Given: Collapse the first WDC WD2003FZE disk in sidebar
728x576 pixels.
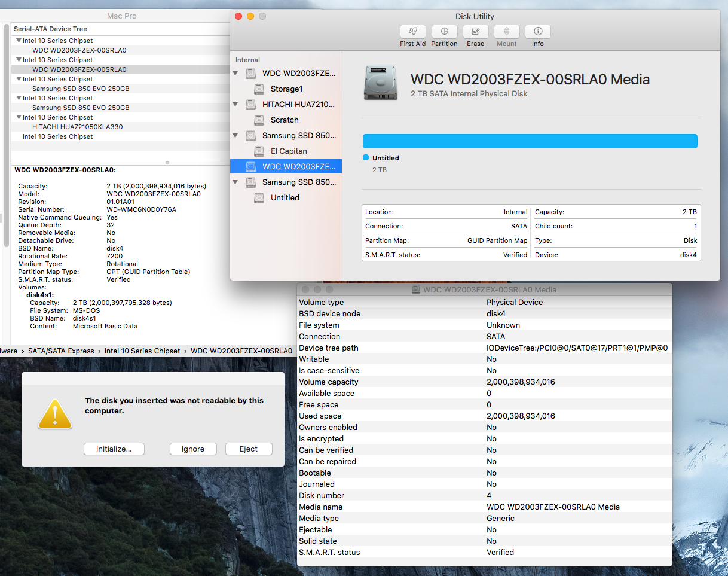Looking at the screenshot, I should [235, 74].
